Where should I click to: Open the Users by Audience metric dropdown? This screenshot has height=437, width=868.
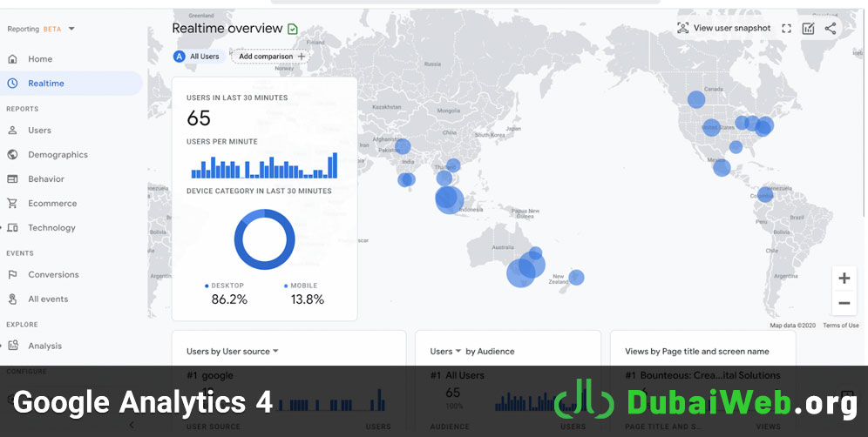445,352
